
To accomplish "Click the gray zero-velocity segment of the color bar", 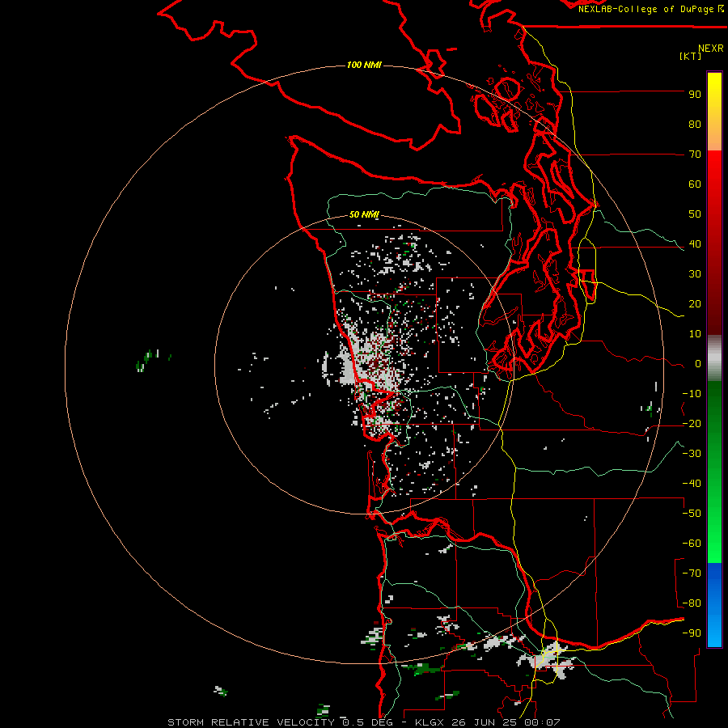I will coord(714,358).
